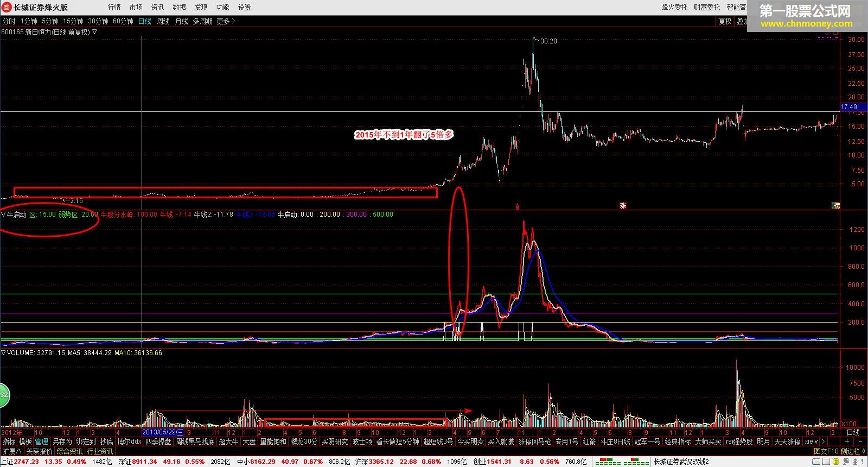Click the 财富委托 button
This screenshot has width=868, height=467.
point(707,7)
